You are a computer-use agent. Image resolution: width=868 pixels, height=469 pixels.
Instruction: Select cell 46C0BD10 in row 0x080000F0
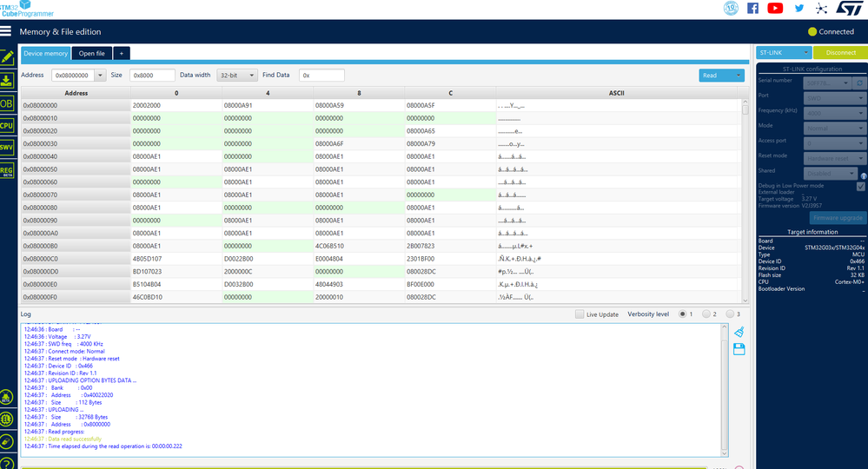coord(176,297)
